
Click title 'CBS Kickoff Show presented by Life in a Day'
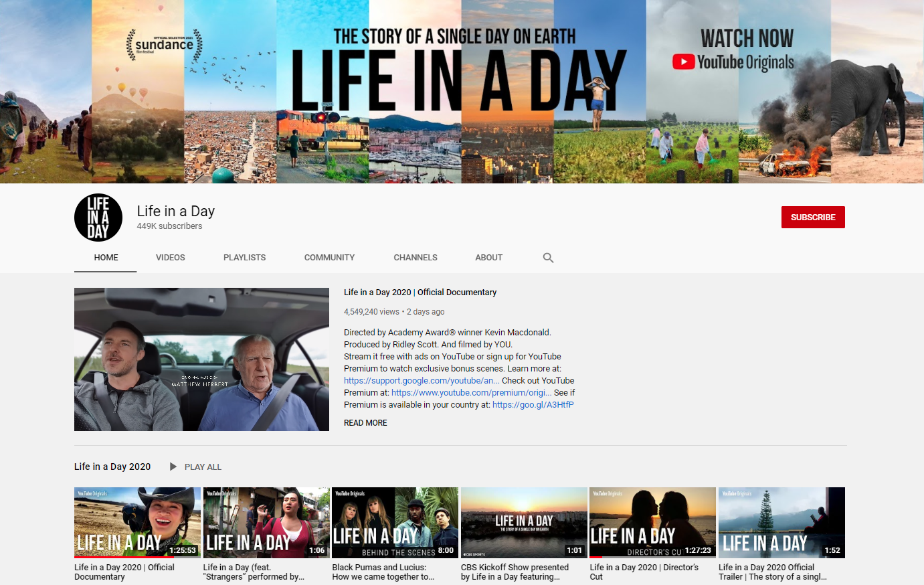pyautogui.click(x=515, y=572)
